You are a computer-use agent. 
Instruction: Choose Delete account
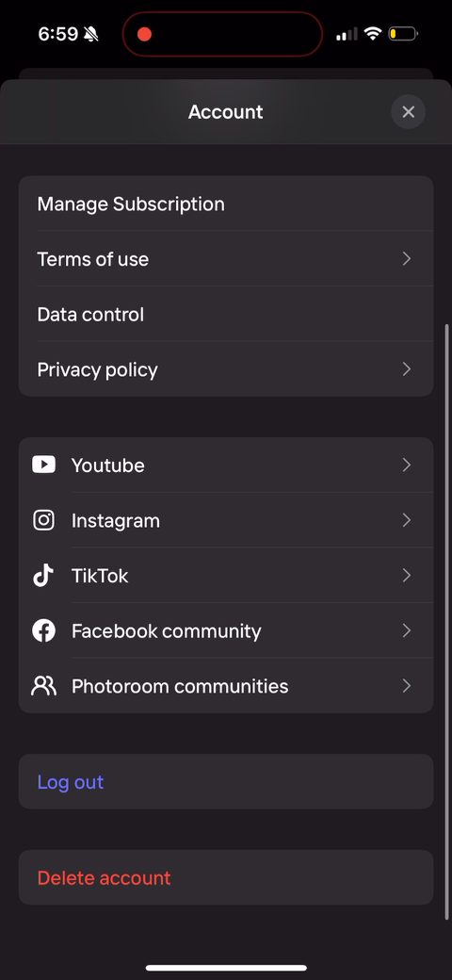(226, 877)
